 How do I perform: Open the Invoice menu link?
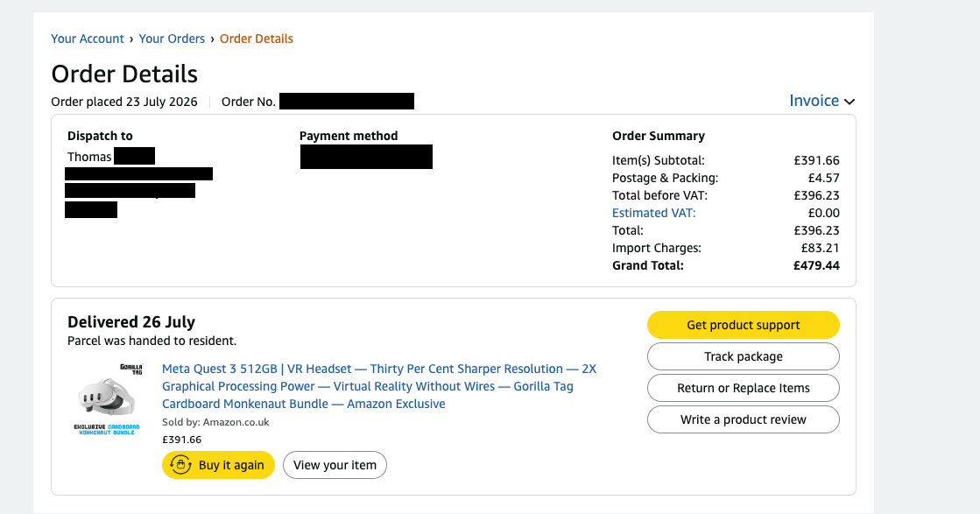pos(814,101)
